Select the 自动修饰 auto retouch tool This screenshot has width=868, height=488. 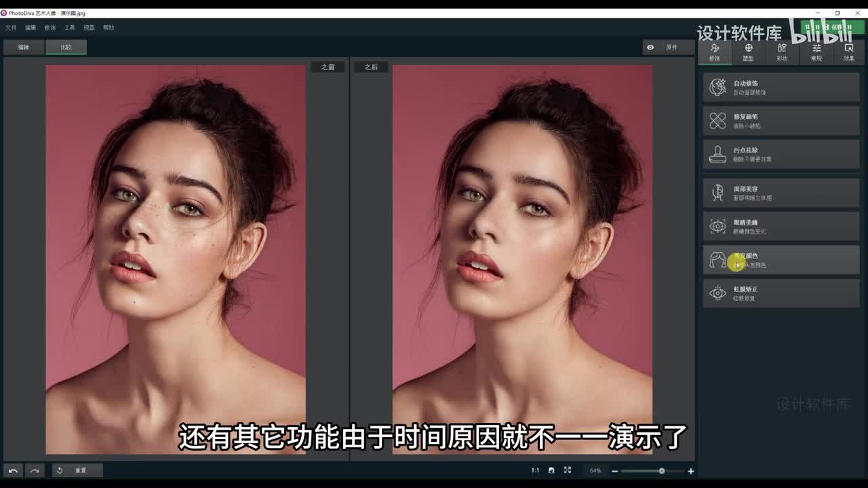781,87
